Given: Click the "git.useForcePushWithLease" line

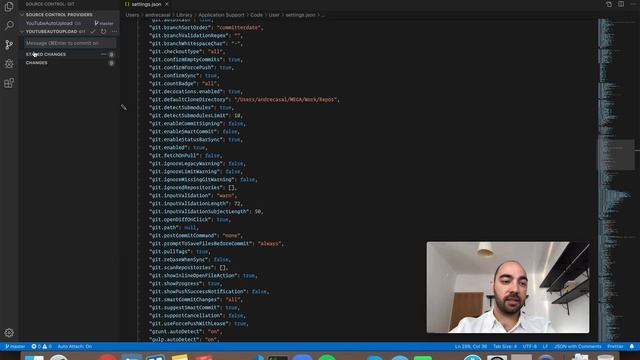Looking at the screenshot, I should 199,324.
